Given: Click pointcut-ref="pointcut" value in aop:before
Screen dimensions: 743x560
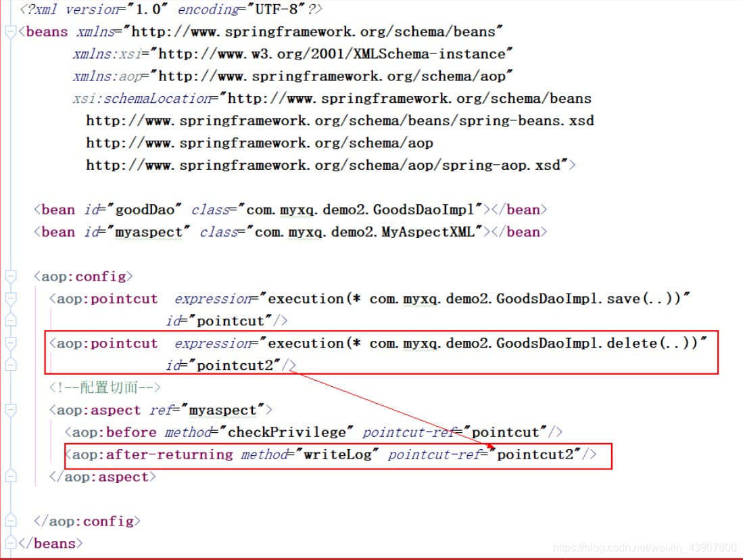Looking at the screenshot, I should tap(505, 432).
